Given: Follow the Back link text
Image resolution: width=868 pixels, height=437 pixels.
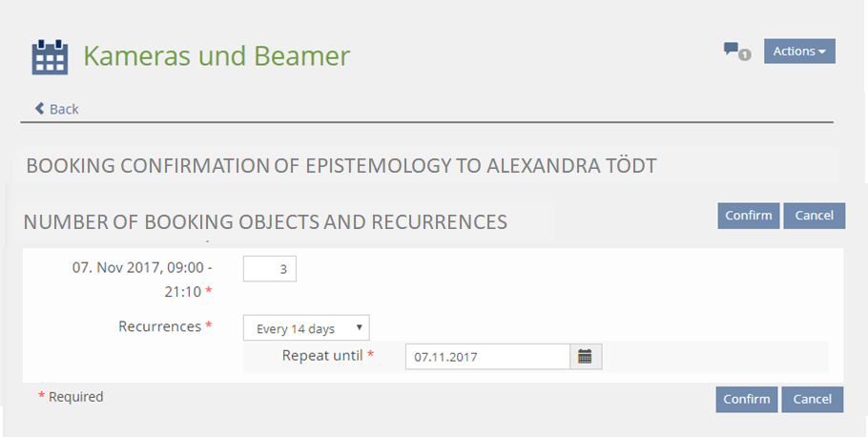Looking at the screenshot, I should 64,109.
